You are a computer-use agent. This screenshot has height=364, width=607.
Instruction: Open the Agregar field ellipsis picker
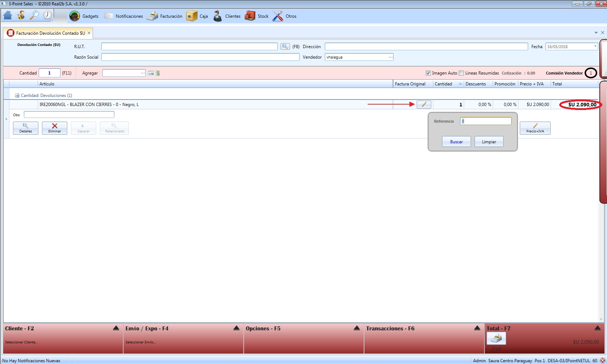coord(143,73)
